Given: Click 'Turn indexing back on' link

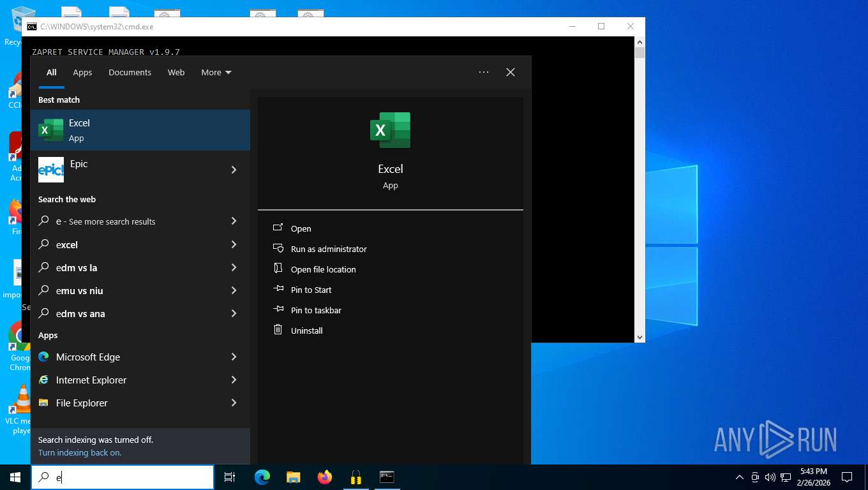Looking at the screenshot, I should tap(80, 452).
